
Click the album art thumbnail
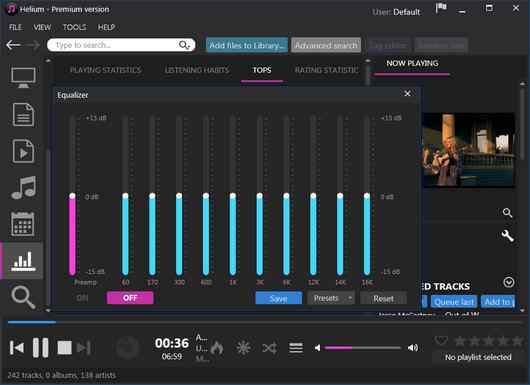[469, 150]
